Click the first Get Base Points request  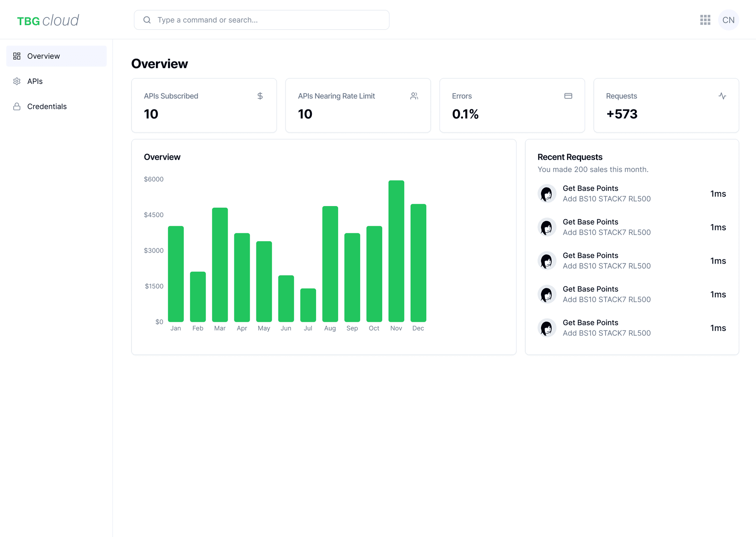tap(590, 188)
